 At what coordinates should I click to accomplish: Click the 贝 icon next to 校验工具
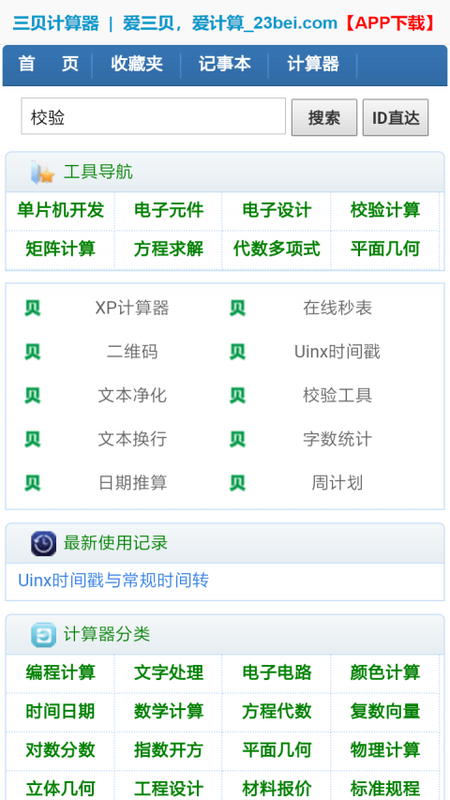[237, 395]
